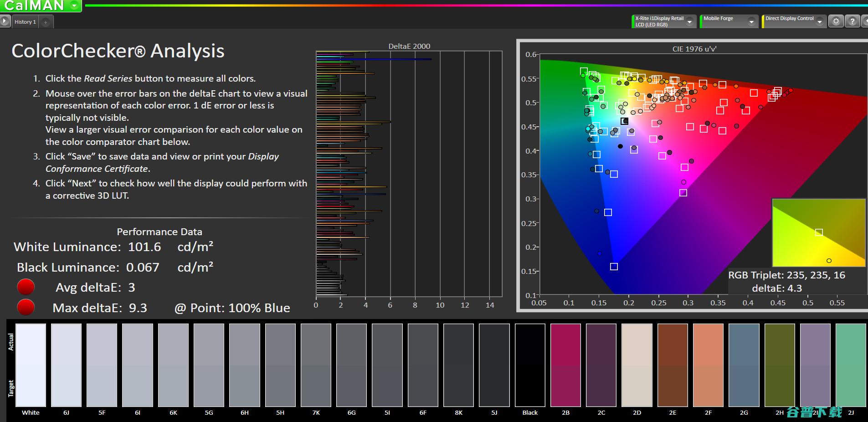Screen dimensions: 868x422
Task: Click the 6G dark gray swatch
Action: click(x=351, y=365)
